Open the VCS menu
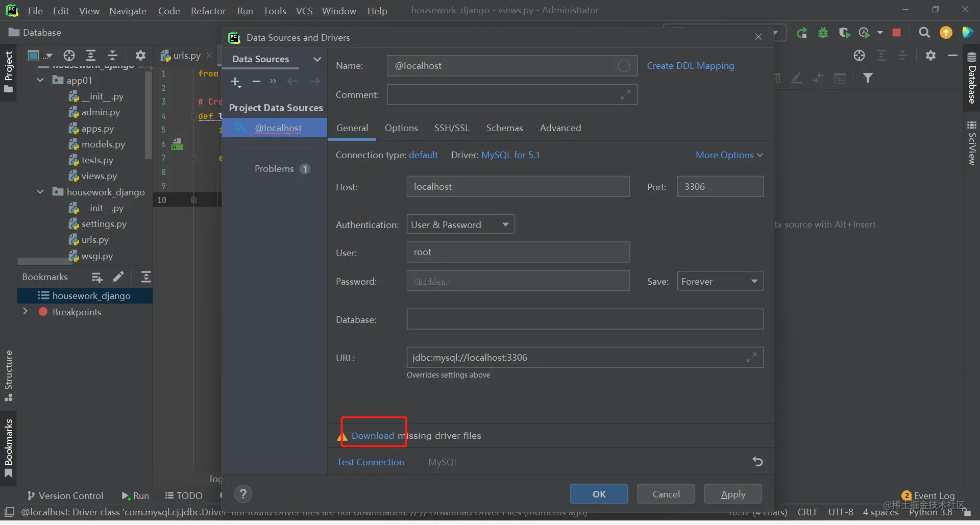Viewport: 980px width, 525px height. point(304,11)
